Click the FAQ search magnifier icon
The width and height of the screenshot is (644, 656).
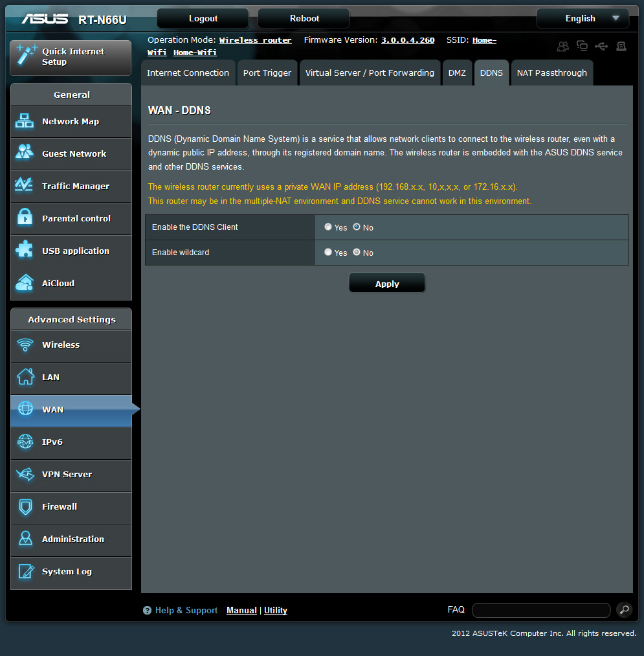tap(625, 610)
